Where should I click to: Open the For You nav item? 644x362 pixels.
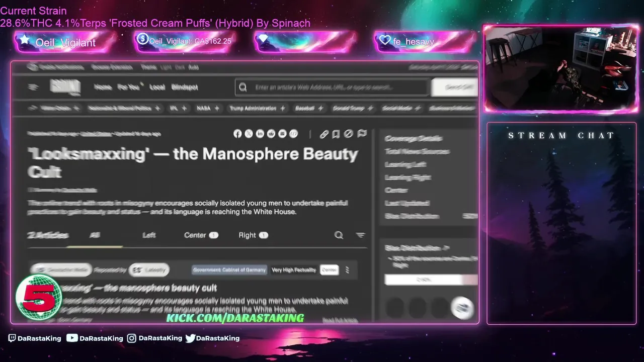128,87
